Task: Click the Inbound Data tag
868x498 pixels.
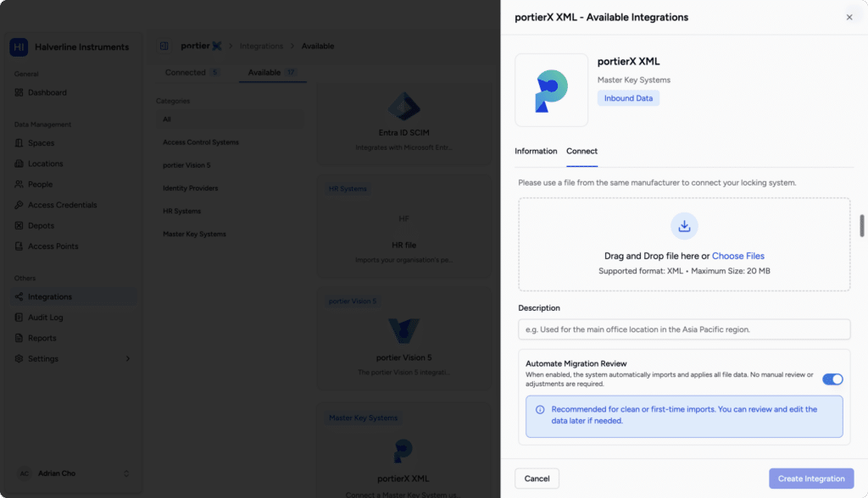Action: [x=628, y=98]
